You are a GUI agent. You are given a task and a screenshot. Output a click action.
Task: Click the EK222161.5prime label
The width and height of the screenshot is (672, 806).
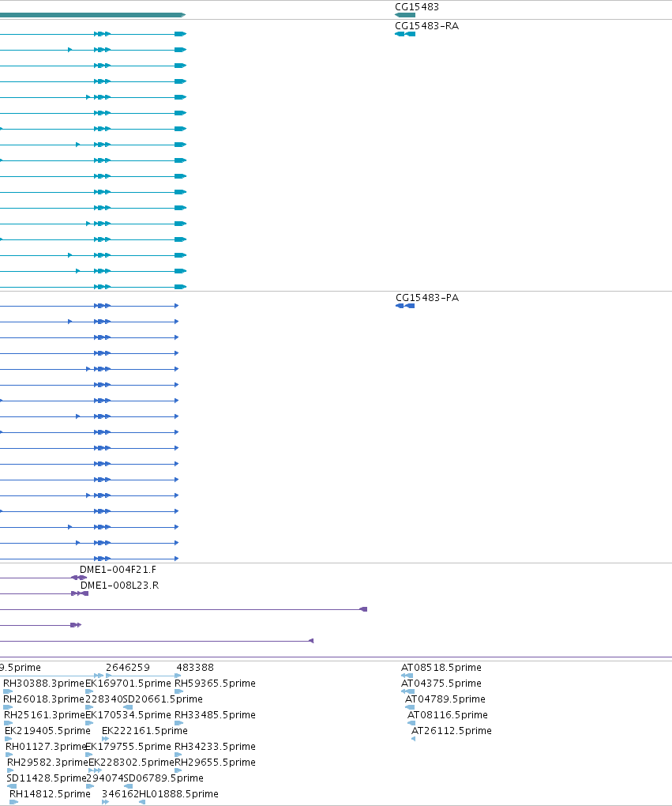[145, 730]
